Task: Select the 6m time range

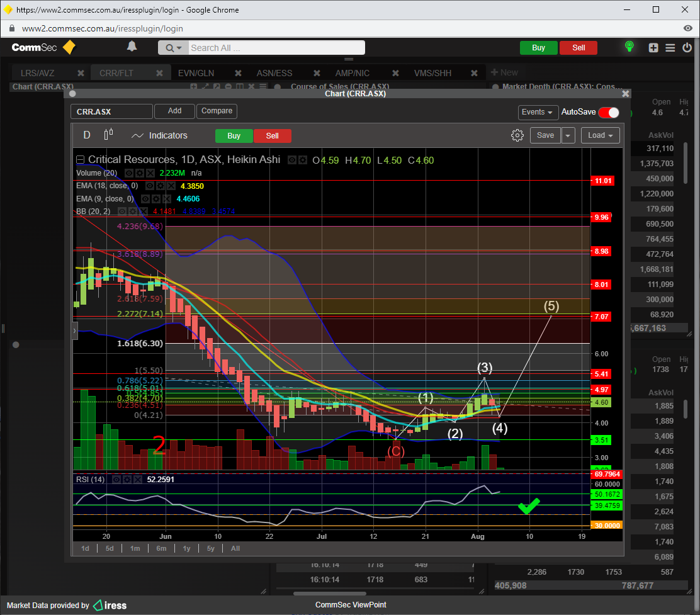Action: [161, 548]
